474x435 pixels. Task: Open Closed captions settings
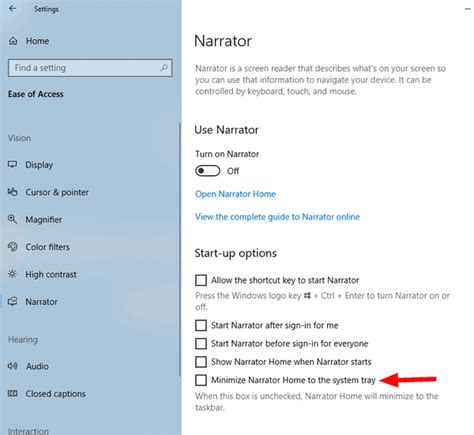(55, 394)
